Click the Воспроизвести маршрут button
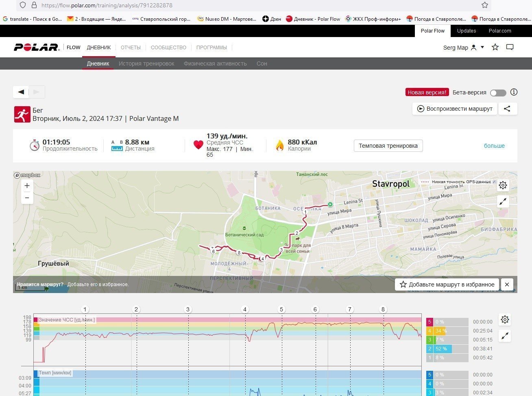532x396 pixels. coord(455,109)
